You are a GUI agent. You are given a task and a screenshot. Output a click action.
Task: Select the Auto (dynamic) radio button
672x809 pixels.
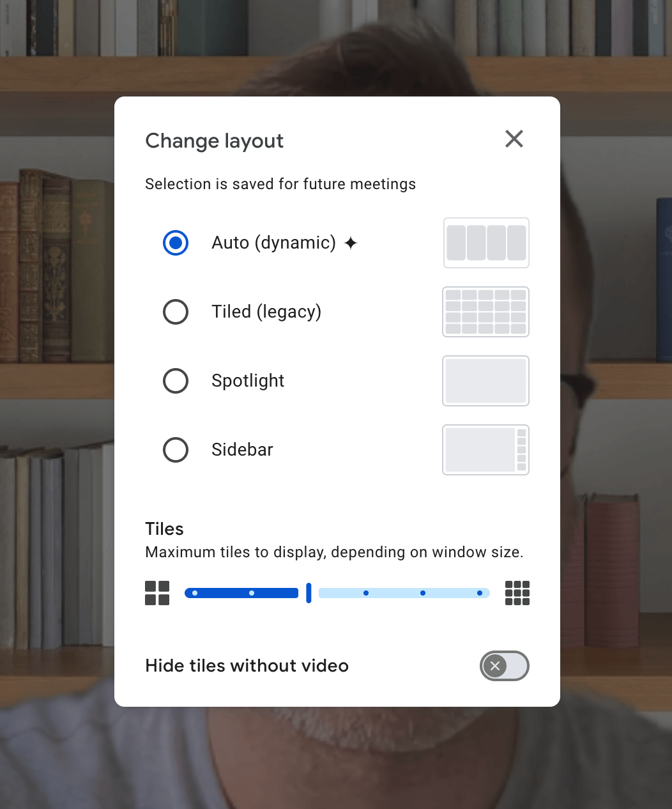point(176,243)
